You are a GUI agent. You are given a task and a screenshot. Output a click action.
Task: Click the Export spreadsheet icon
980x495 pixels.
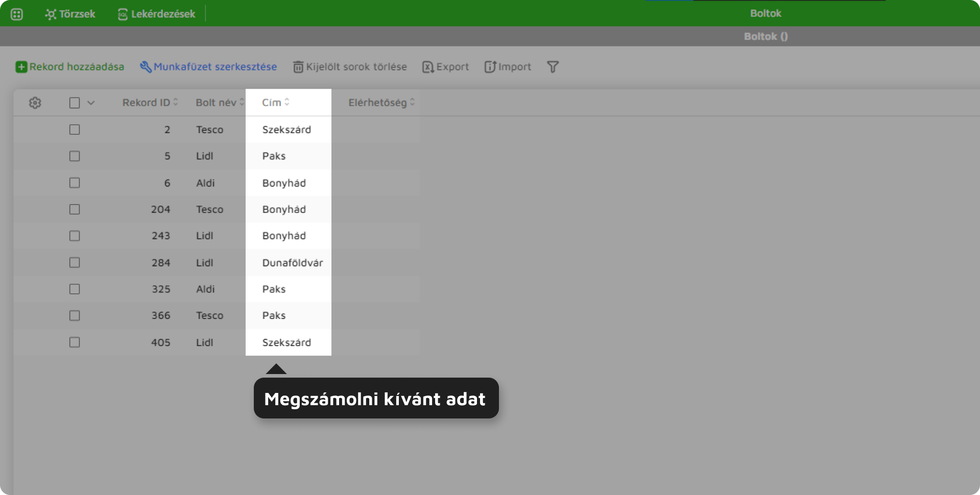coord(428,67)
